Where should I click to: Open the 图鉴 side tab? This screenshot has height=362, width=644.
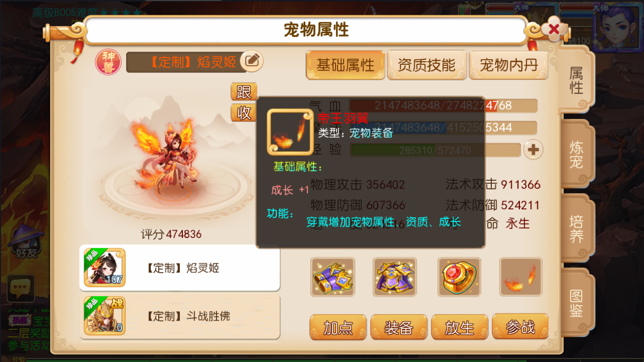tap(576, 303)
